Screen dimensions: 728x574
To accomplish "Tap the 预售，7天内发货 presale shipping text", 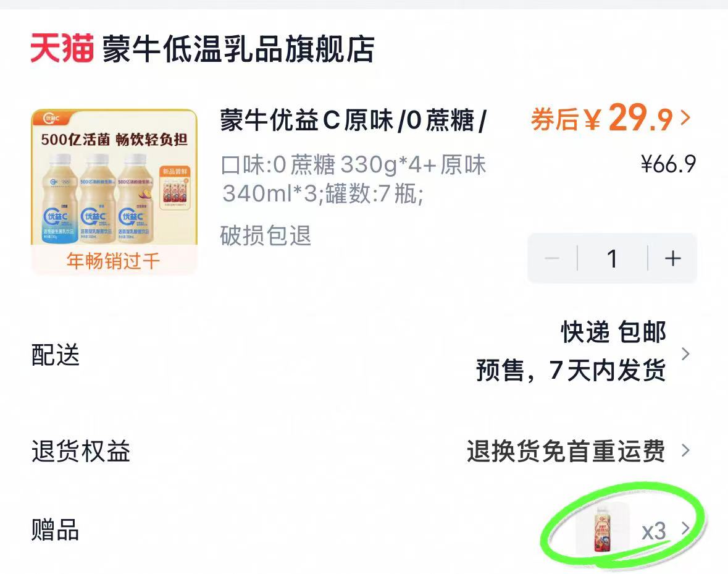I will tap(571, 371).
